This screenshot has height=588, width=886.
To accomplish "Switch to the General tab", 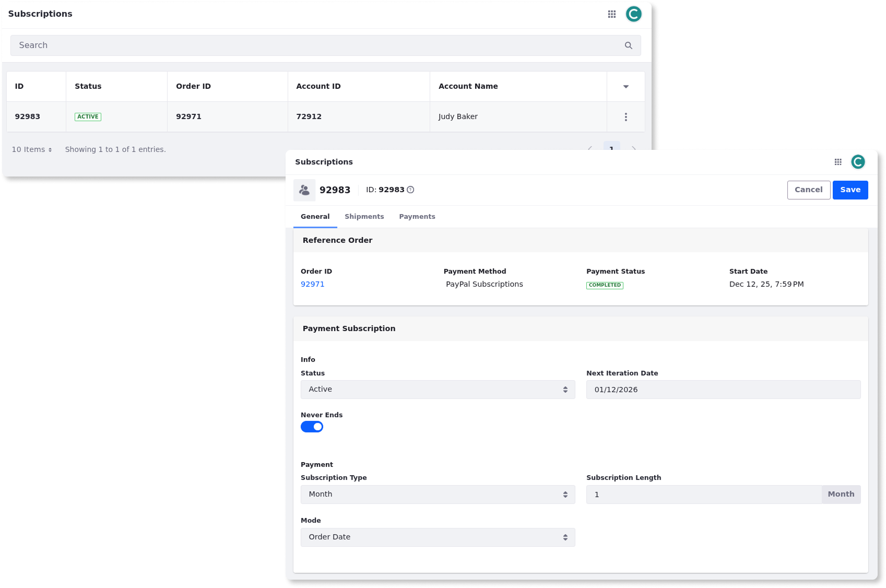I will [x=315, y=217].
